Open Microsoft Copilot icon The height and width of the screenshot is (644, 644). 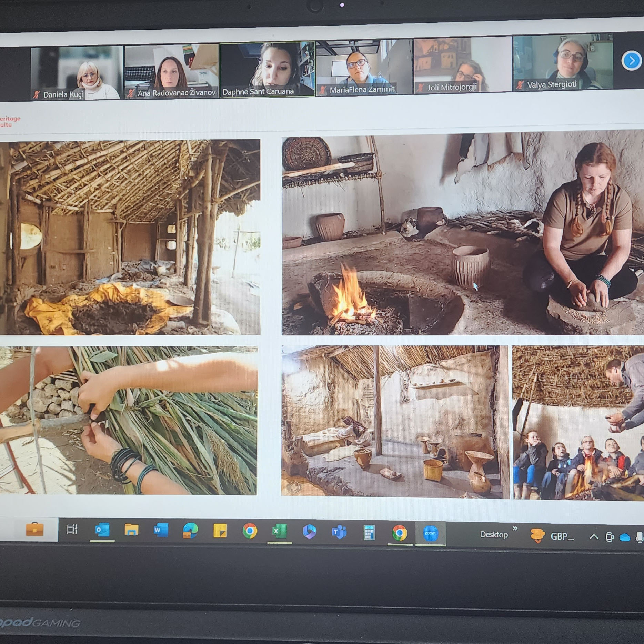[309, 532]
